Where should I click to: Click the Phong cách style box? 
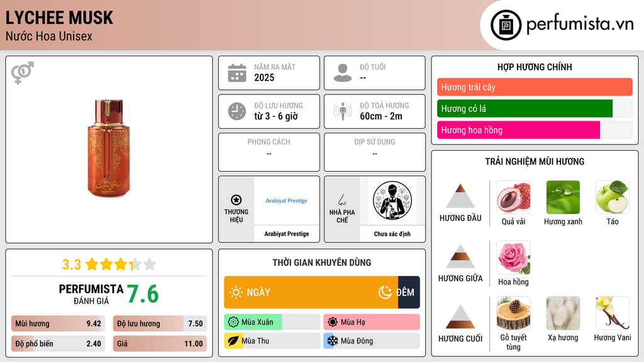pyautogui.click(x=269, y=152)
